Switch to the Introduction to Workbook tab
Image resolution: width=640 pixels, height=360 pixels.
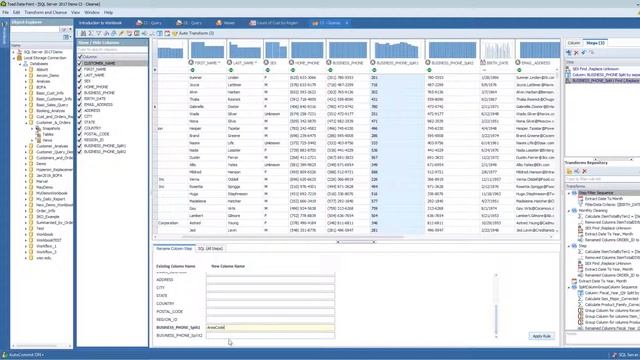tap(100, 23)
